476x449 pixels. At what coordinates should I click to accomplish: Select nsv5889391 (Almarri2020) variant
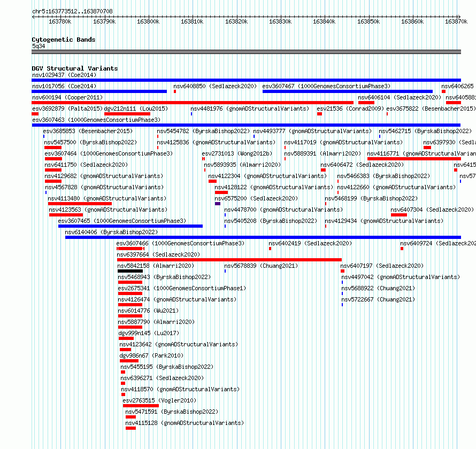323,153
